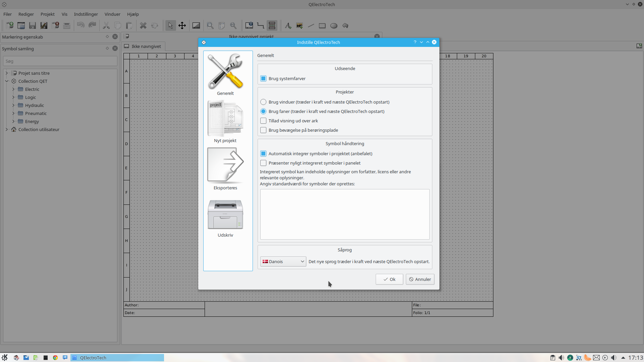The image size is (644, 362).
Task: Open the Filer menu
Action: click(7, 14)
